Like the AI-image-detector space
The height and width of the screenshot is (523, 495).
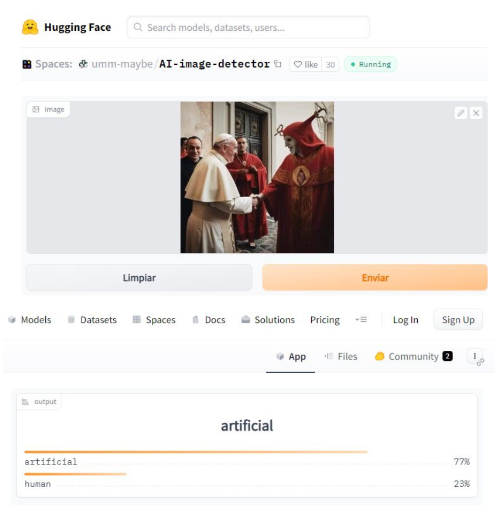[306, 64]
